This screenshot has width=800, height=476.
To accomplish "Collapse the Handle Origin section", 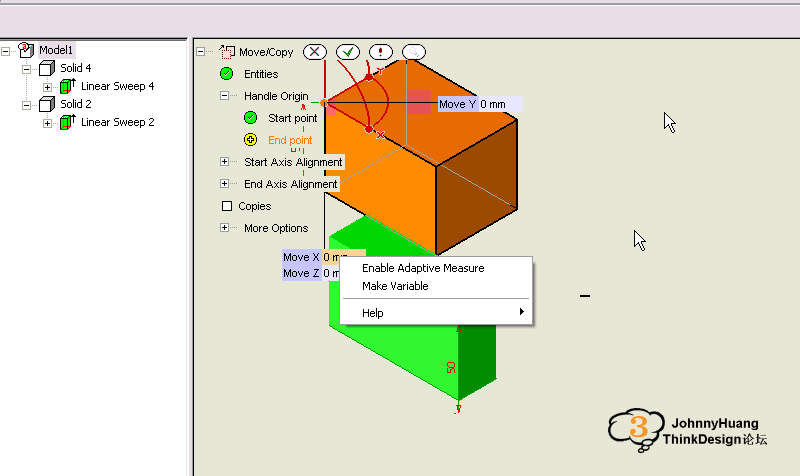I will 224,95.
